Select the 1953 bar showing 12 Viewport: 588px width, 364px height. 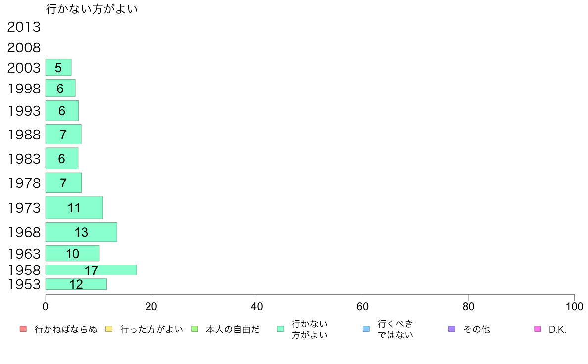76,284
